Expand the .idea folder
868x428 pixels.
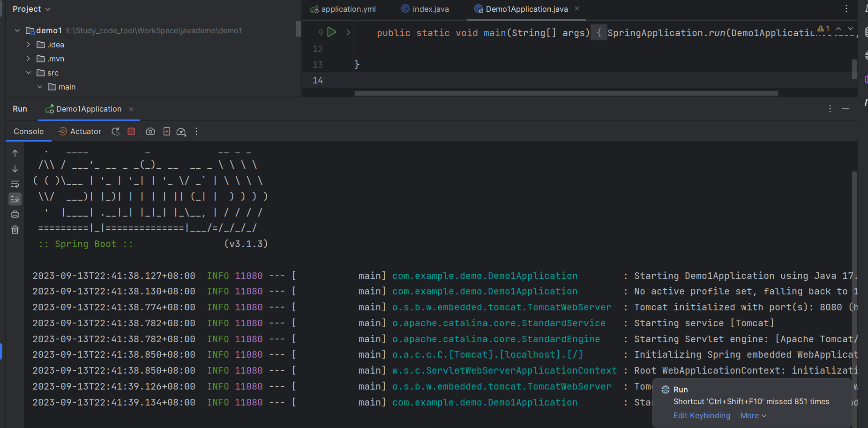click(29, 45)
